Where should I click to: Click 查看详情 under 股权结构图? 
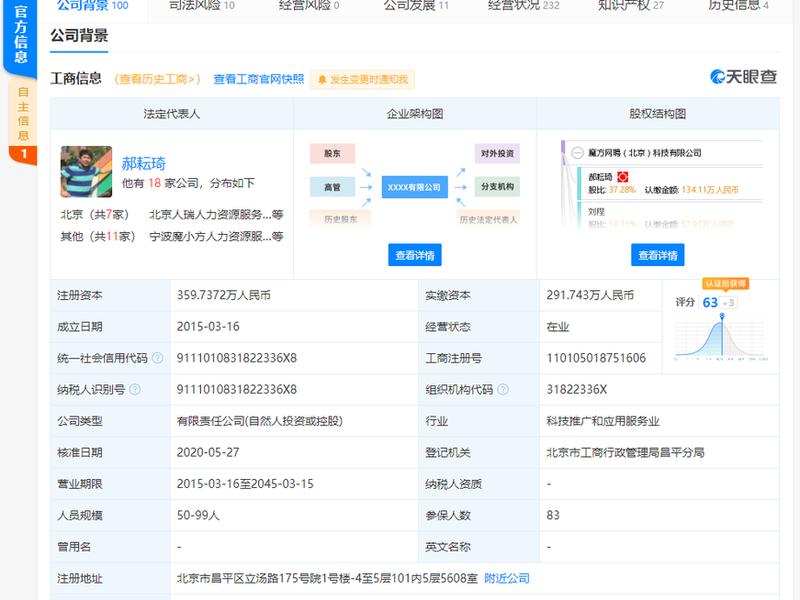(658, 255)
